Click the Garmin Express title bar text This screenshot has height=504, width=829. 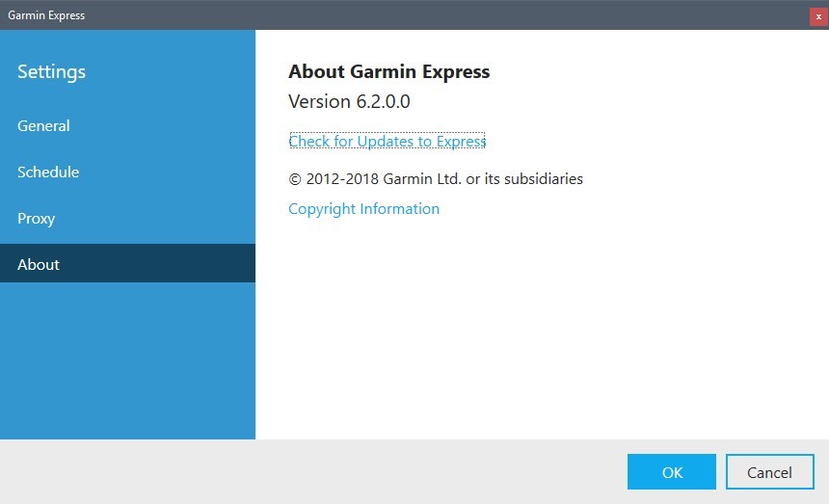click(46, 15)
